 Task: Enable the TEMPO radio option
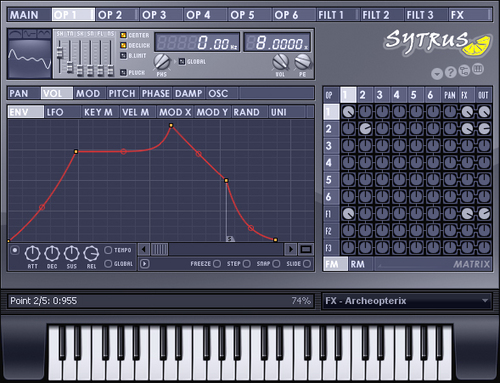pyautogui.click(x=108, y=250)
